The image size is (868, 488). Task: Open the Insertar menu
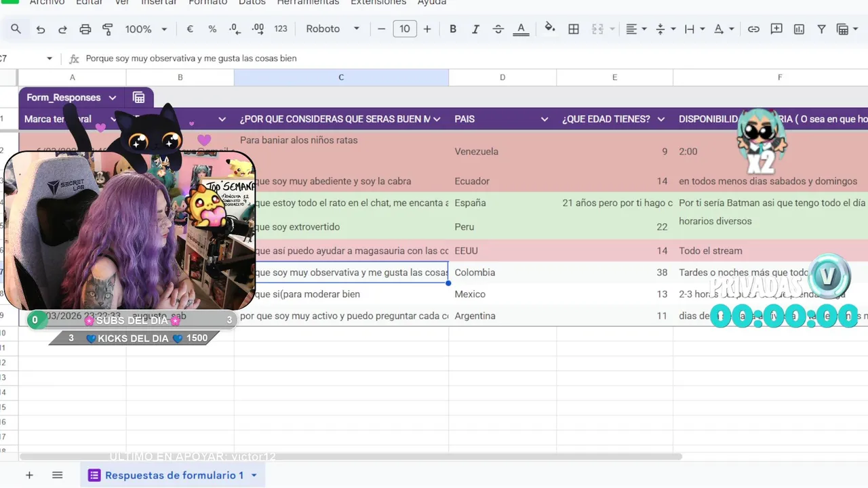[x=159, y=3]
